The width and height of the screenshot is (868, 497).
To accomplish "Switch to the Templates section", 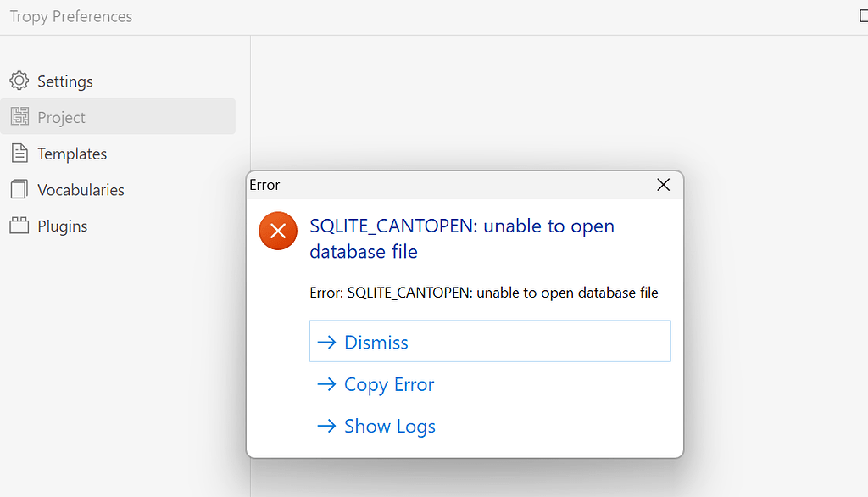I will pyautogui.click(x=72, y=154).
